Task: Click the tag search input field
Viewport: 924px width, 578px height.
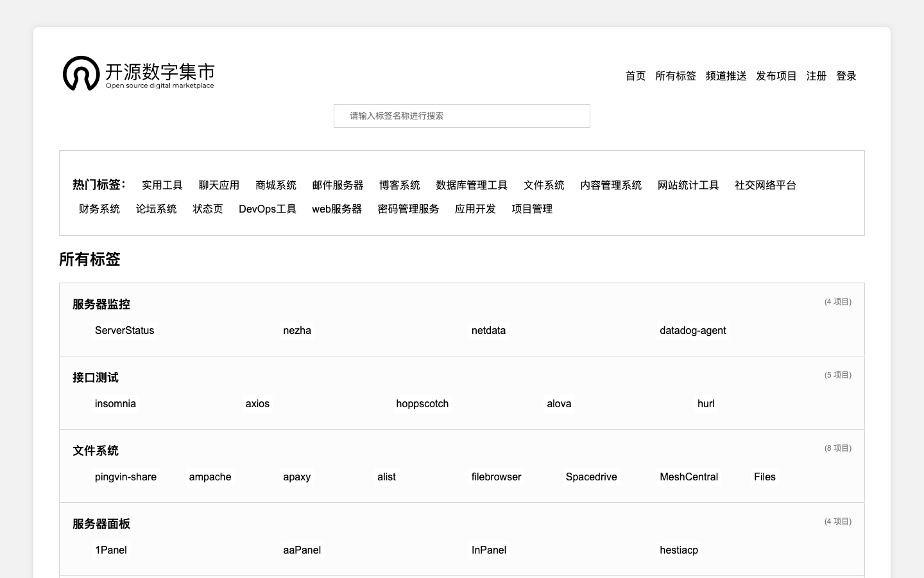Action: [x=461, y=116]
